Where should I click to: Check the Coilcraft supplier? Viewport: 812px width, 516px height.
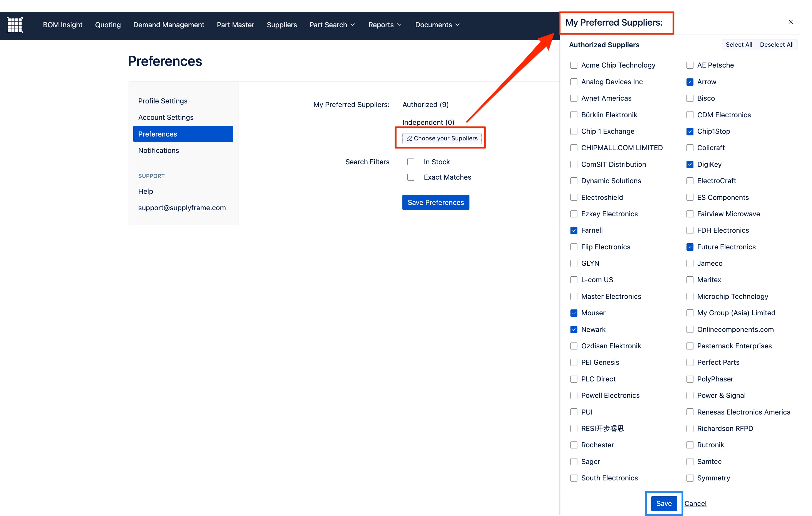pyautogui.click(x=690, y=148)
